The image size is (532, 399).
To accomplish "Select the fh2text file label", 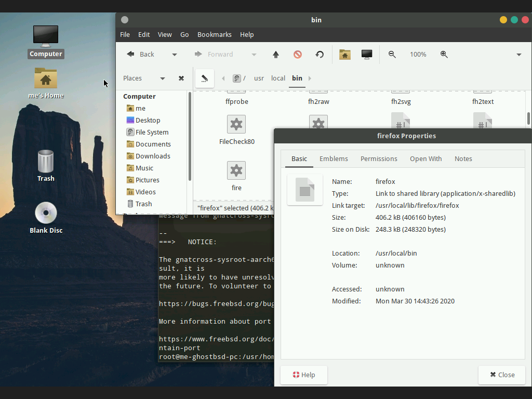I will (x=483, y=101).
